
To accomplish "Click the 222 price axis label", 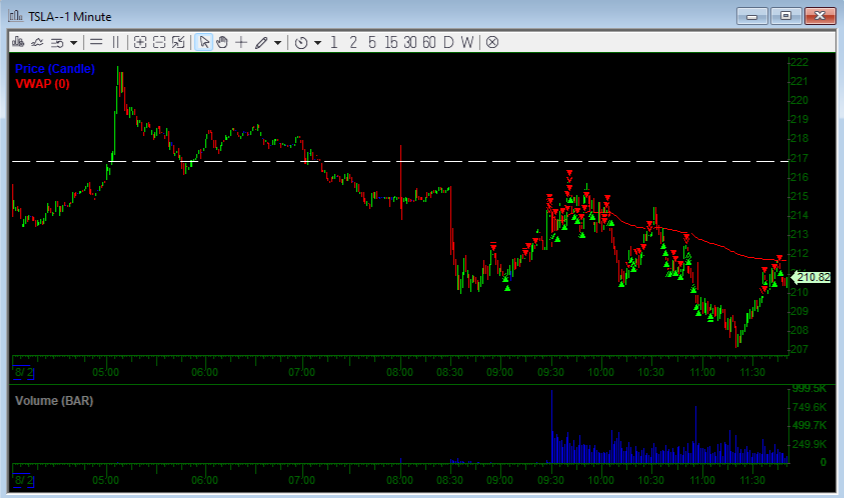I will point(799,62).
